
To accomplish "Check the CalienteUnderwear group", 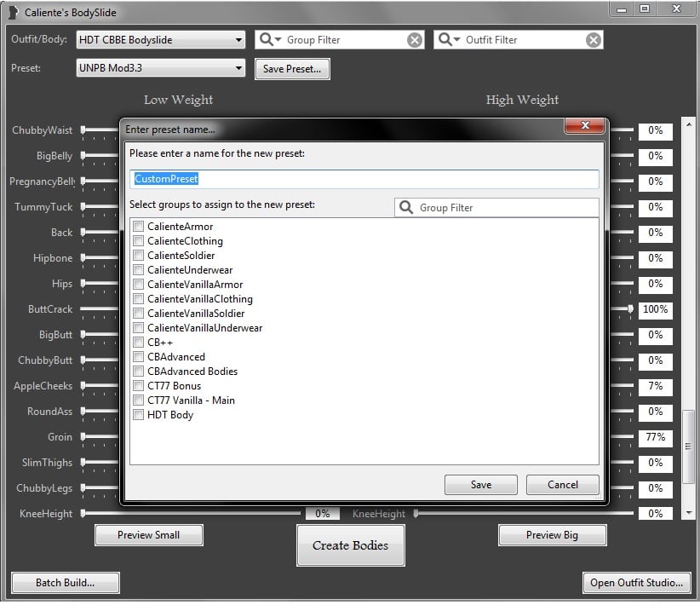I will point(139,270).
